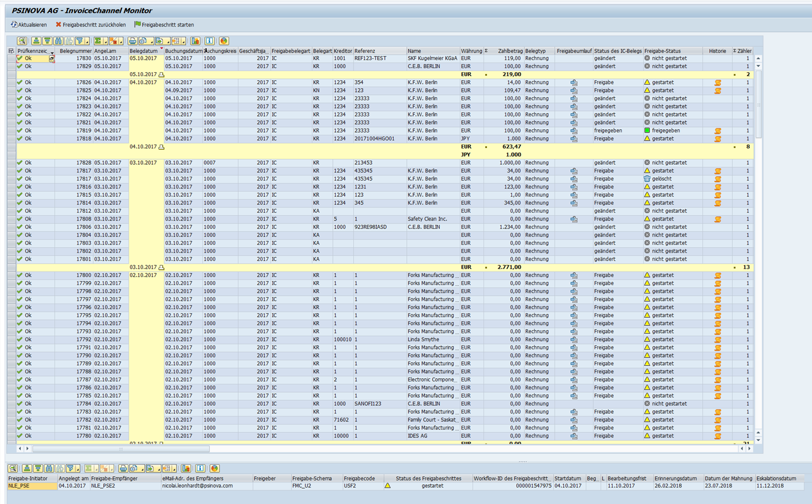Sort descending using the top toolbar icon
Screen dimensions: 812x504
coord(47,41)
